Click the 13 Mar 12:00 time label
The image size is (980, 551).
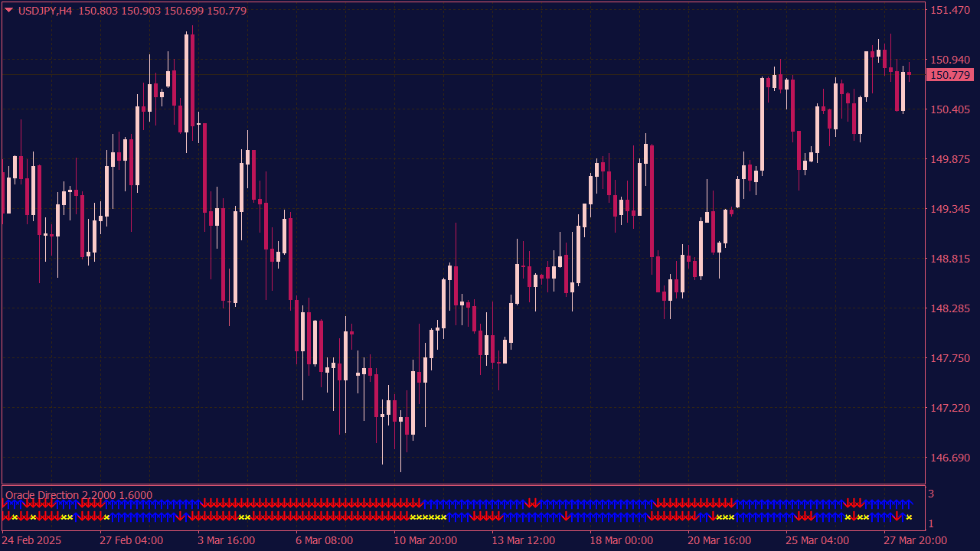[523, 540]
